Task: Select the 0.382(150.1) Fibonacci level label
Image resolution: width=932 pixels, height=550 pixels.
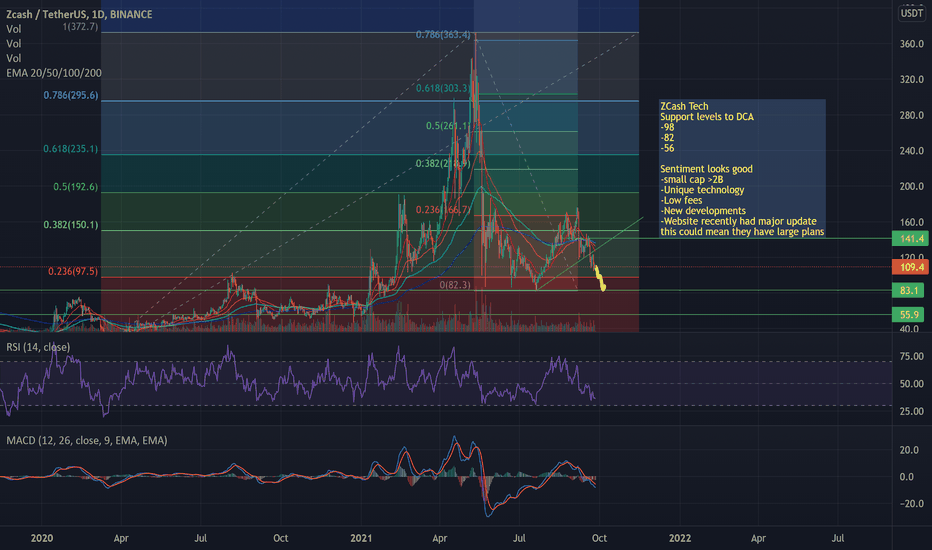Action: [x=71, y=225]
